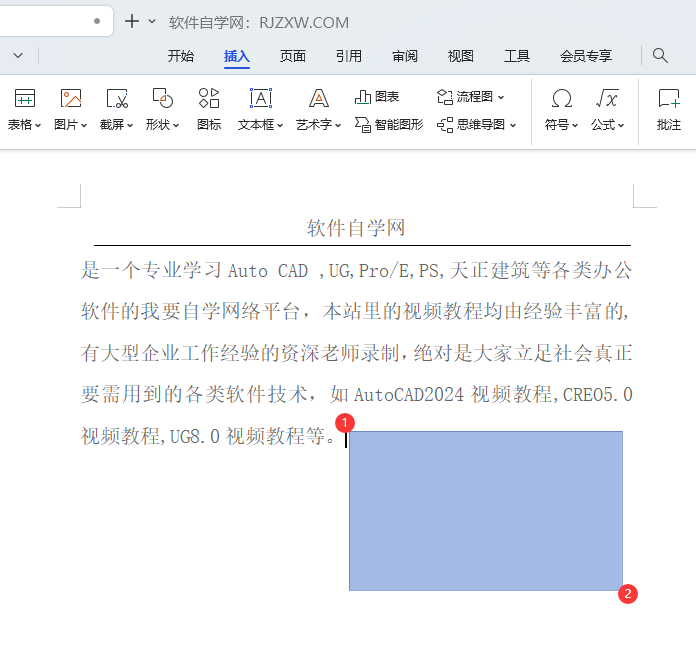Click the search magnifier icon
Image resolution: width=696 pixels, height=663 pixels.
click(660, 56)
